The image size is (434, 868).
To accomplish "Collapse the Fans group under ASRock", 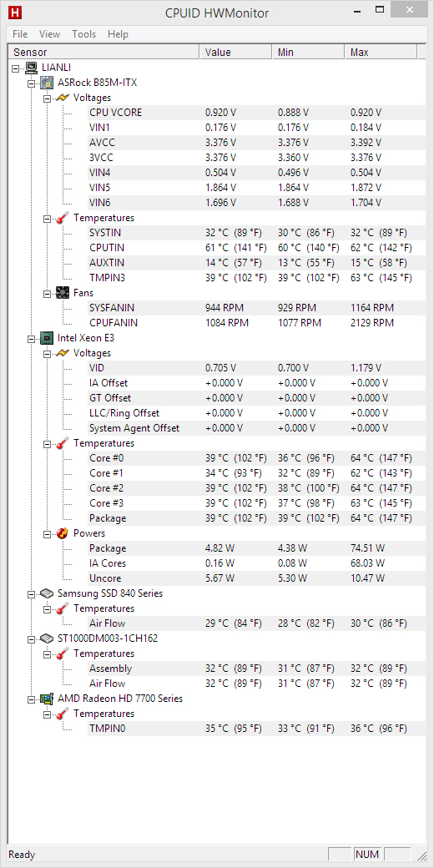I will (x=47, y=293).
